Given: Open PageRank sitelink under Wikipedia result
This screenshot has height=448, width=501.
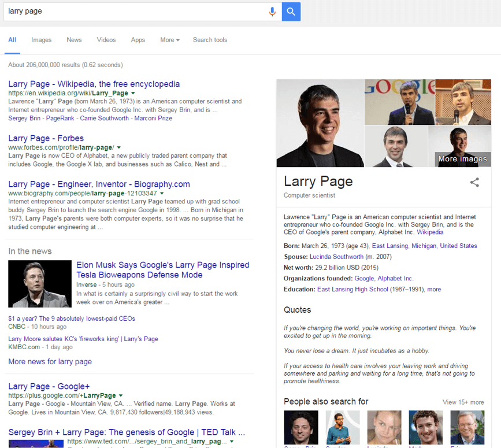Looking at the screenshot, I should (x=60, y=119).
